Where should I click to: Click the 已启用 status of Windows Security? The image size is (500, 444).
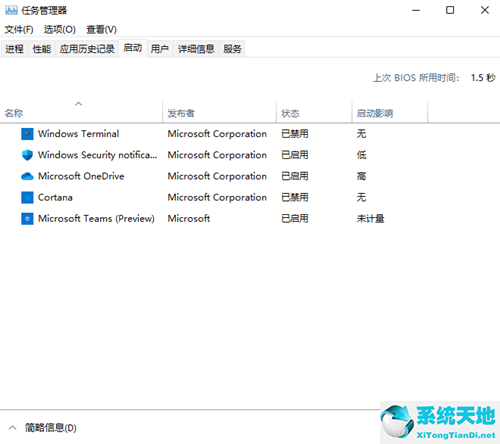coord(295,155)
